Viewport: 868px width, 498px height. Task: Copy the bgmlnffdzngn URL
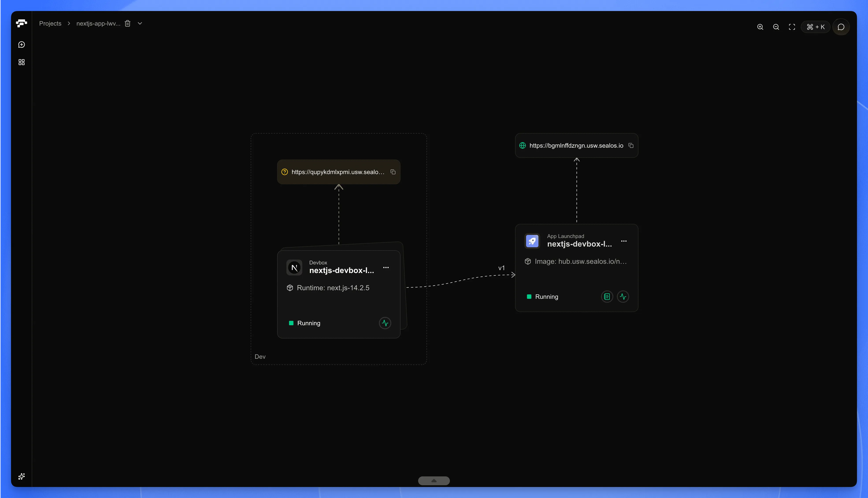click(631, 146)
